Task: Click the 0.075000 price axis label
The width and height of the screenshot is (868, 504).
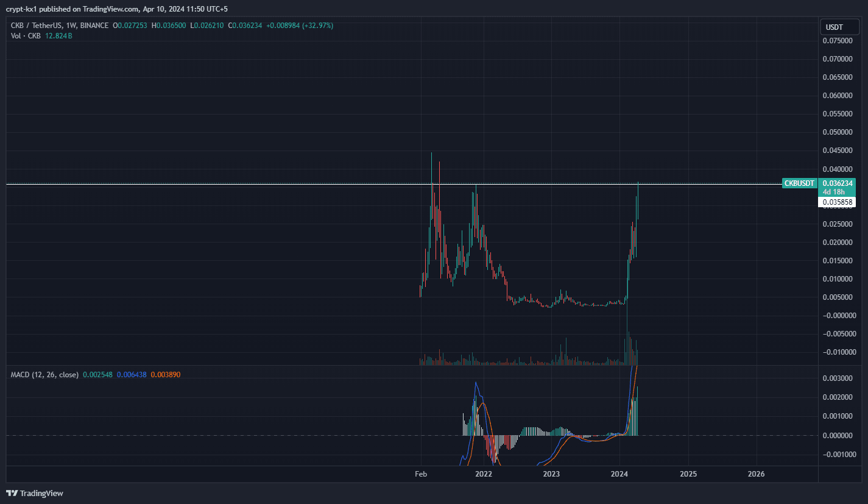Action: (837, 41)
